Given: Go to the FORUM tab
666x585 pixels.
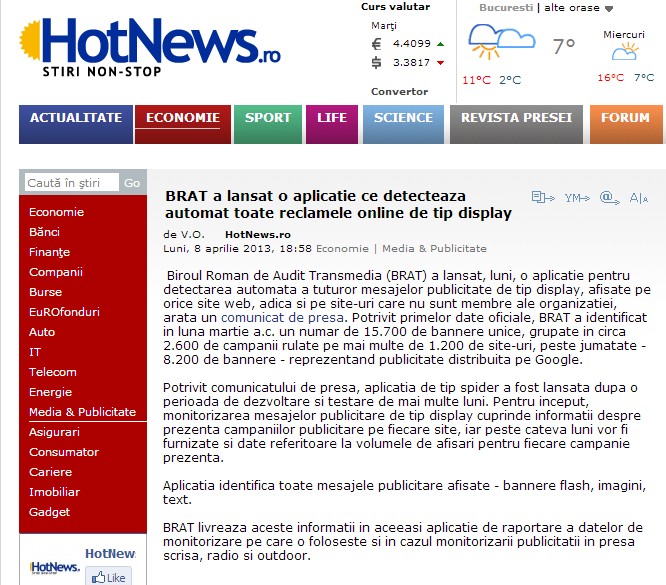Looking at the screenshot, I should click(626, 124).
